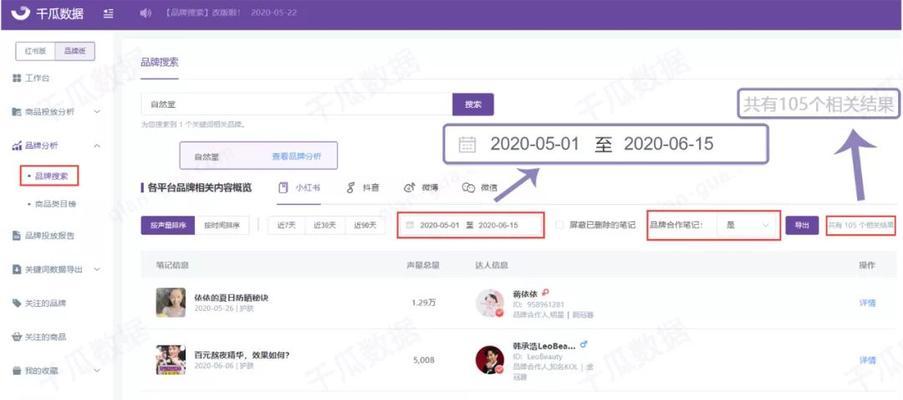
Task: Click the 品牌分析 chart icon
Action: (x=17, y=146)
